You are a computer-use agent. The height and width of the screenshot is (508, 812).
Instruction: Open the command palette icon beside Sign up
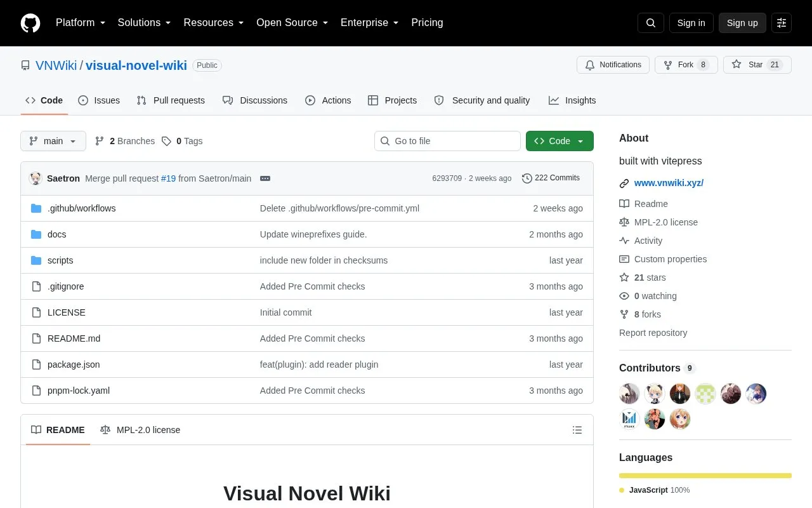tap(782, 23)
